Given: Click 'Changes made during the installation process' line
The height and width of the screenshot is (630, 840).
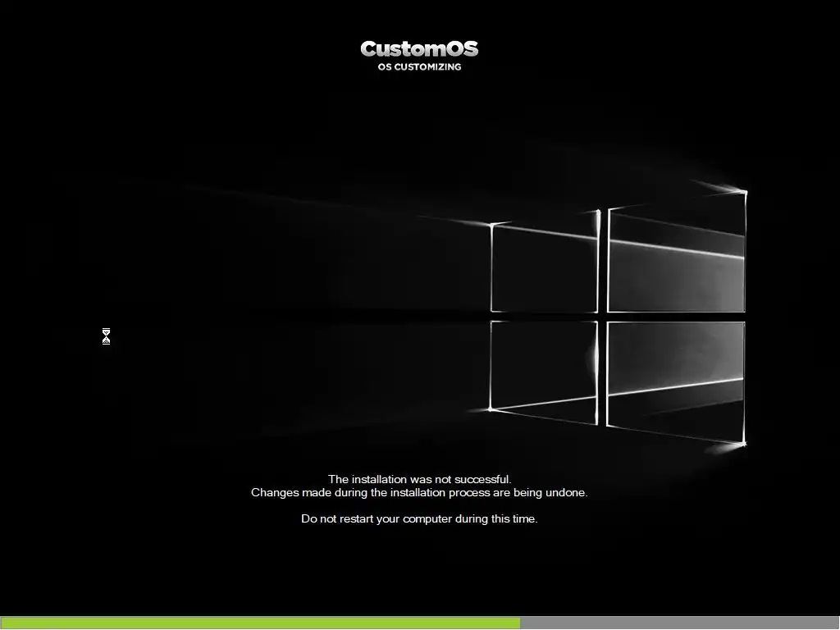Looking at the screenshot, I should pyautogui.click(x=419, y=492).
